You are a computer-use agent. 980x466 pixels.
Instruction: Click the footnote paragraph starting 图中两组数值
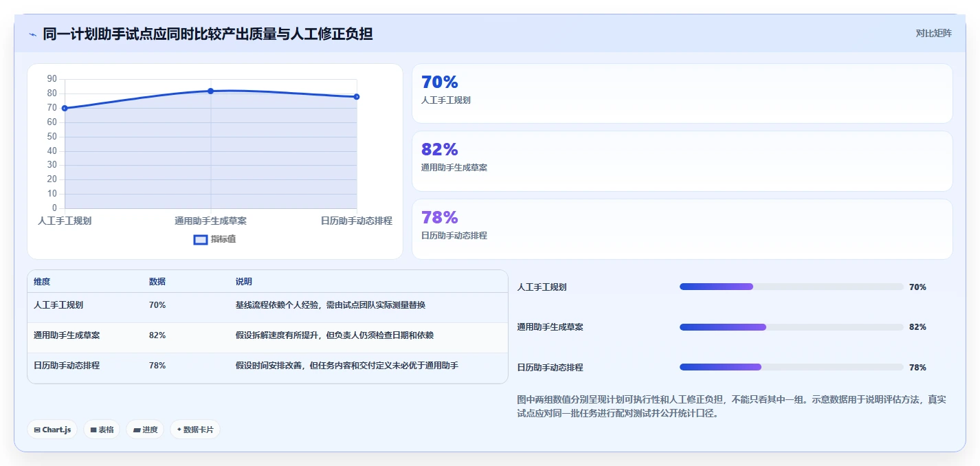(731, 406)
